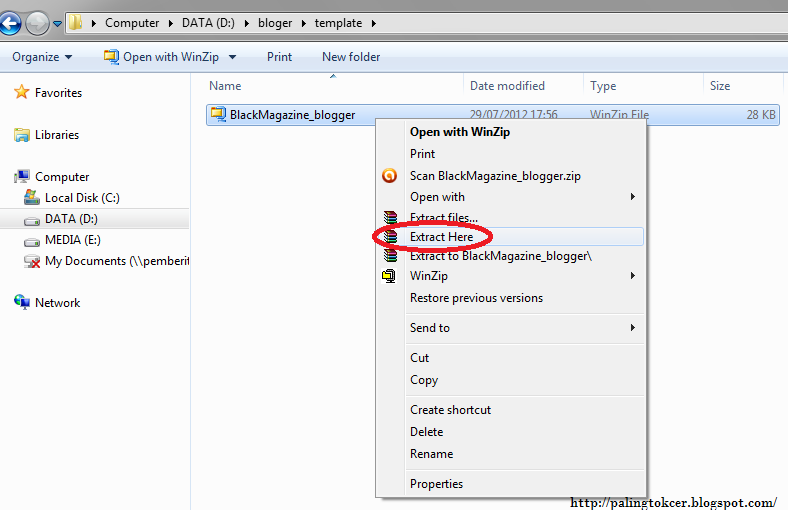Expand the breadcrumb arrow after bloger
This screenshot has width=788, height=510.
pyautogui.click(x=304, y=24)
